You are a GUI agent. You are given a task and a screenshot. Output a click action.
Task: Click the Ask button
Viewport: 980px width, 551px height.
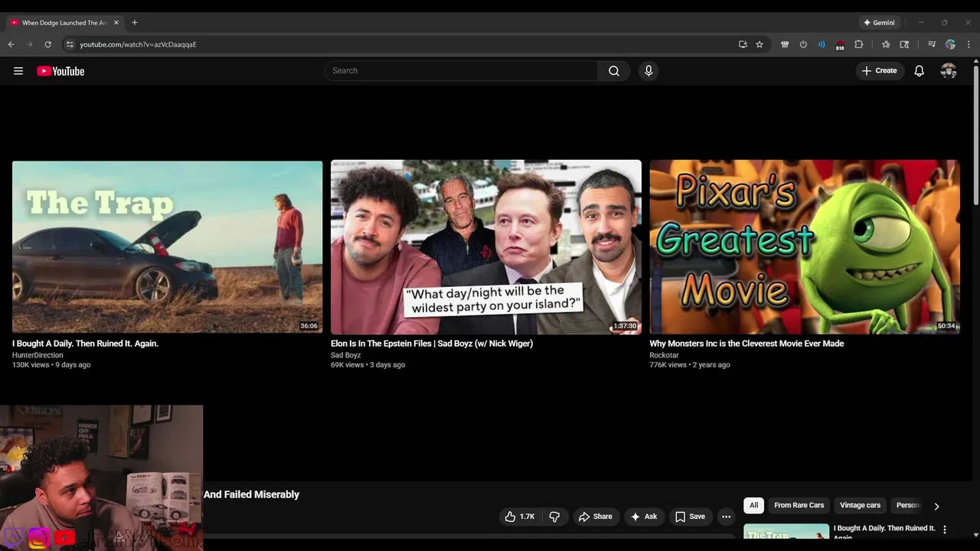click(x=644, y=517)
